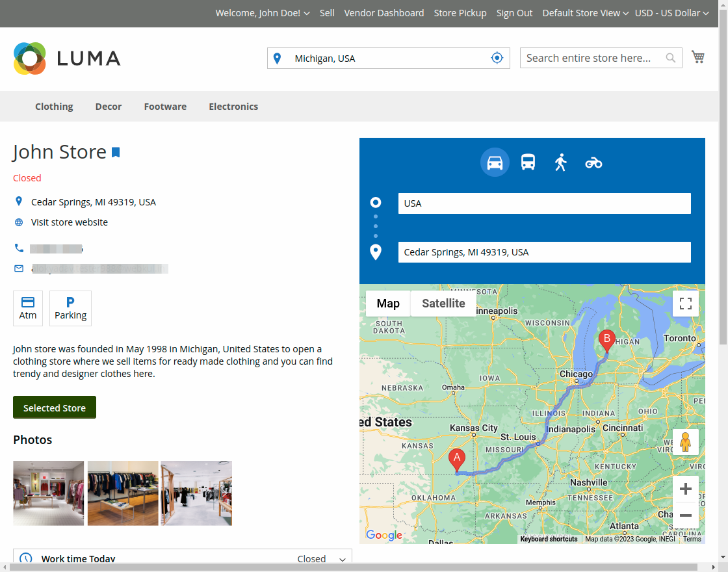Click the globe website icon

point(19,222)
